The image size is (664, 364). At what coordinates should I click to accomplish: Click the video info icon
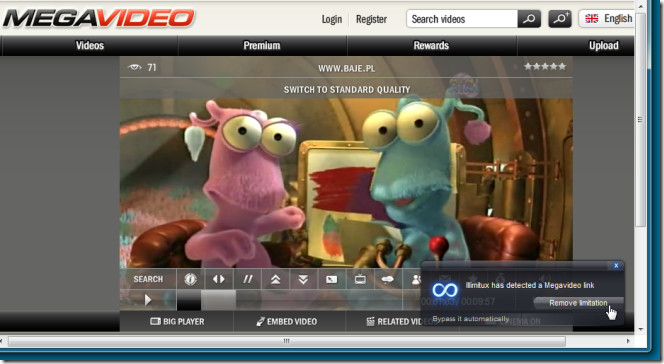click(190, 279)
